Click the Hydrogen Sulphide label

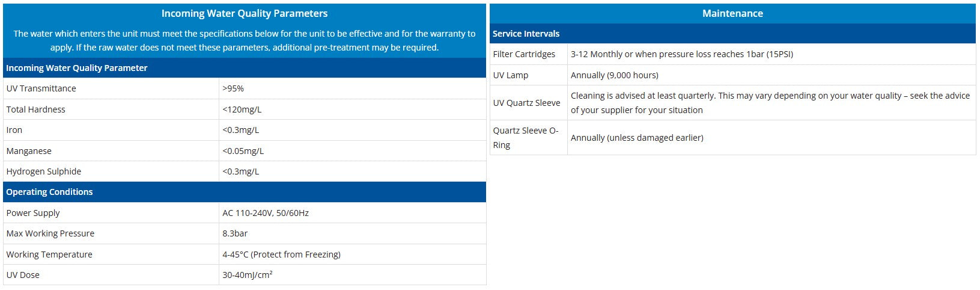tap(43, 171)
